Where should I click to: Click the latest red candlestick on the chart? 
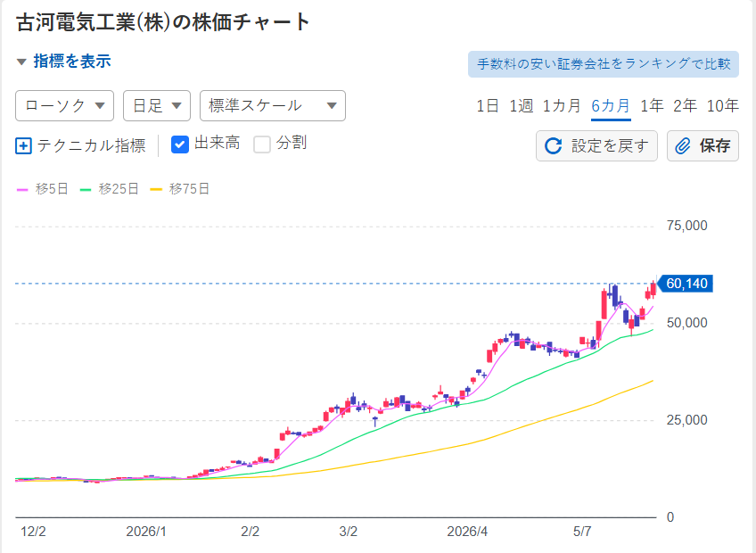(x=653, y=289)
